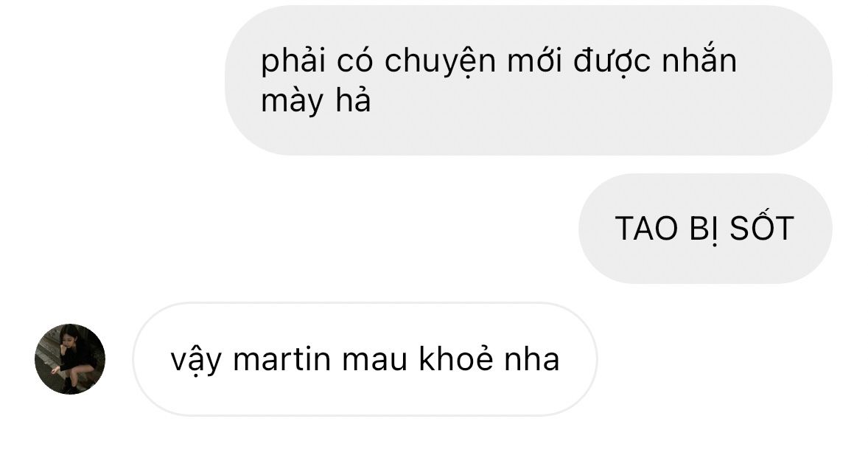868x458 pixels.
Task: Tap the 'vậy martin mau khoẻ nha' bubble
Action: click(365, 359)
